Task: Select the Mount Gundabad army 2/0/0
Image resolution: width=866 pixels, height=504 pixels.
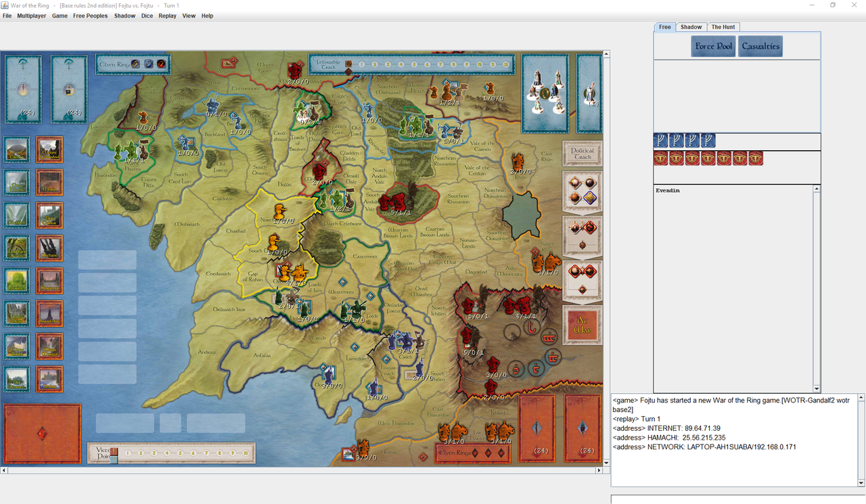Action: pyautogui.click(x=295, y=72)
